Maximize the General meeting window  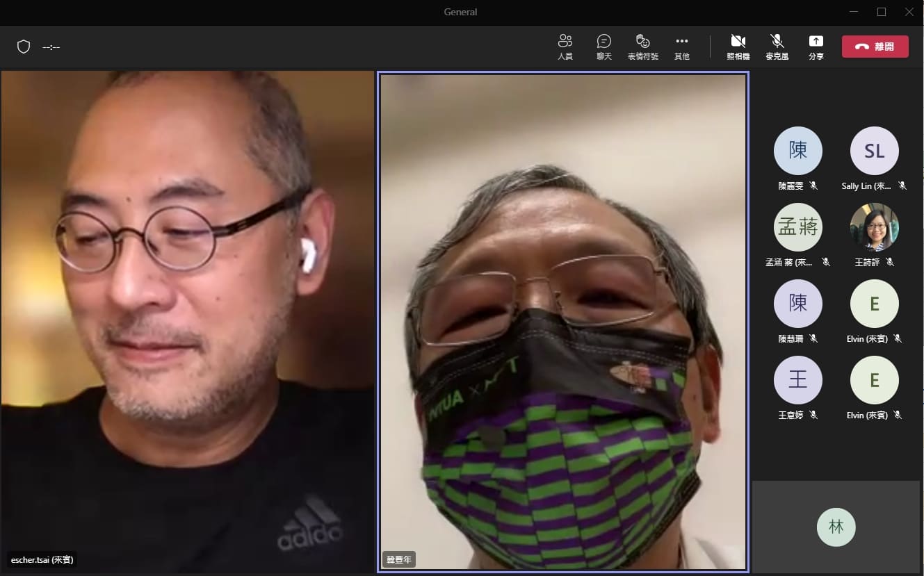tap(882, 12)
